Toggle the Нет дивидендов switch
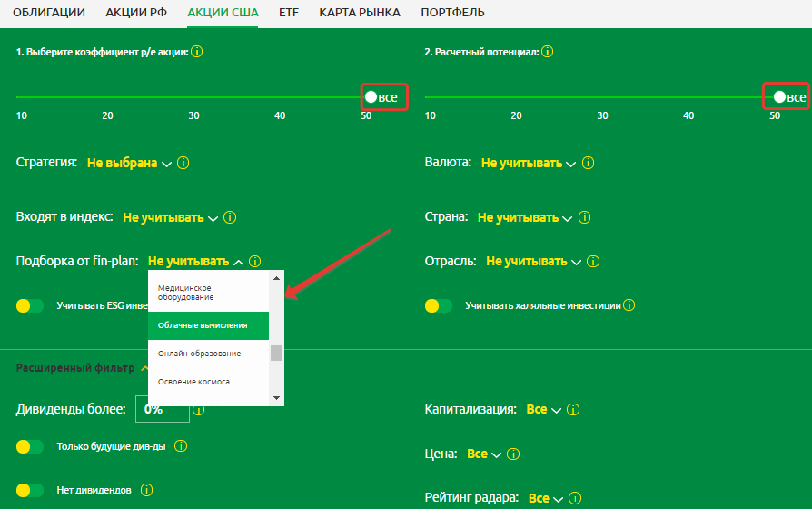The width and height of the screenshot is (812, 509). click(30, 490)
